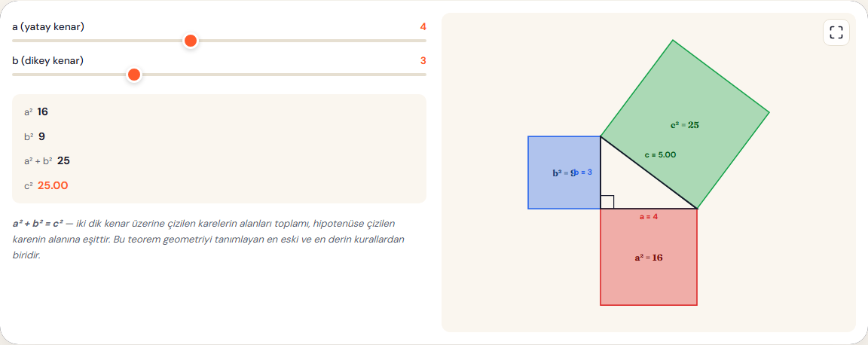Click the 'a (yatay kenar)' label
This screenshot has height=345, width=868.
click(48, 26)
